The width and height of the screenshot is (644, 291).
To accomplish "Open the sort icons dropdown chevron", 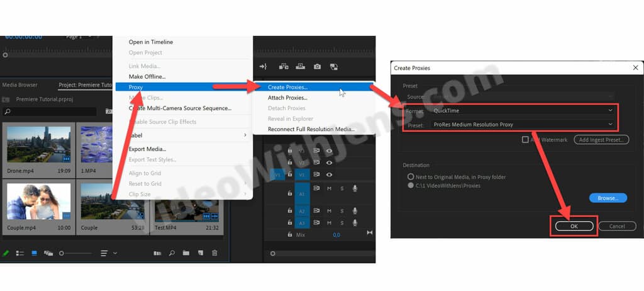I will [x=115, y=253].
